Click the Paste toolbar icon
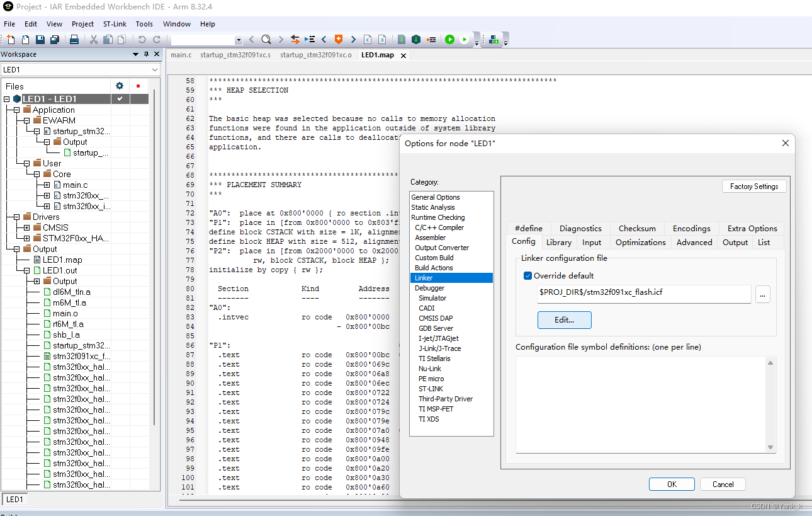 (x=122, y=40)
